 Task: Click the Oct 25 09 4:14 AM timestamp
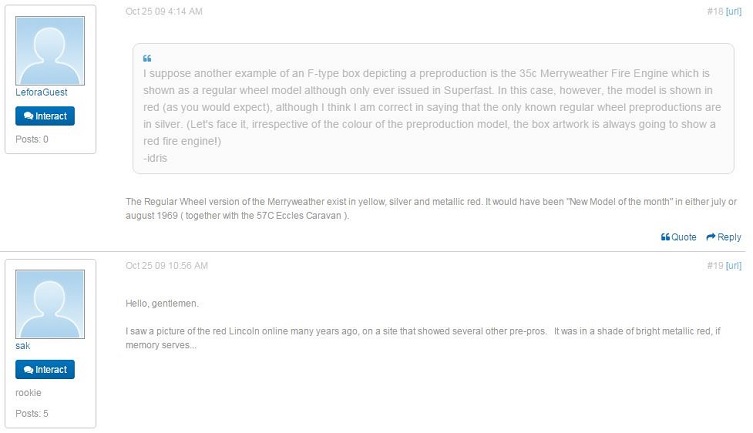point(164,12)
